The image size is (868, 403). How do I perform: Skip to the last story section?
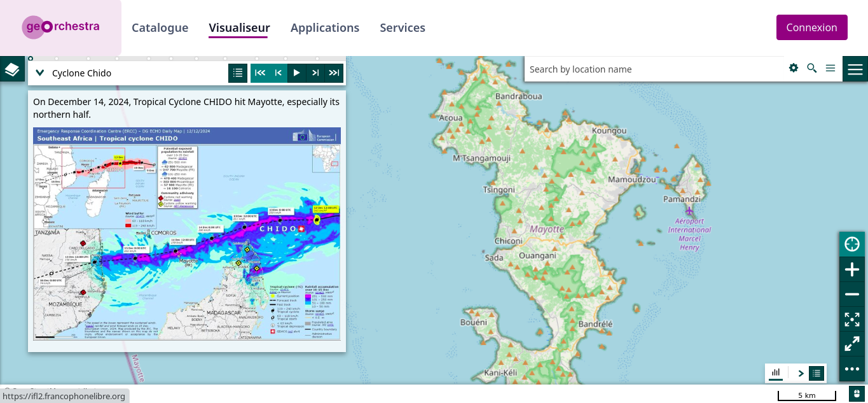[x=334, y=73]
